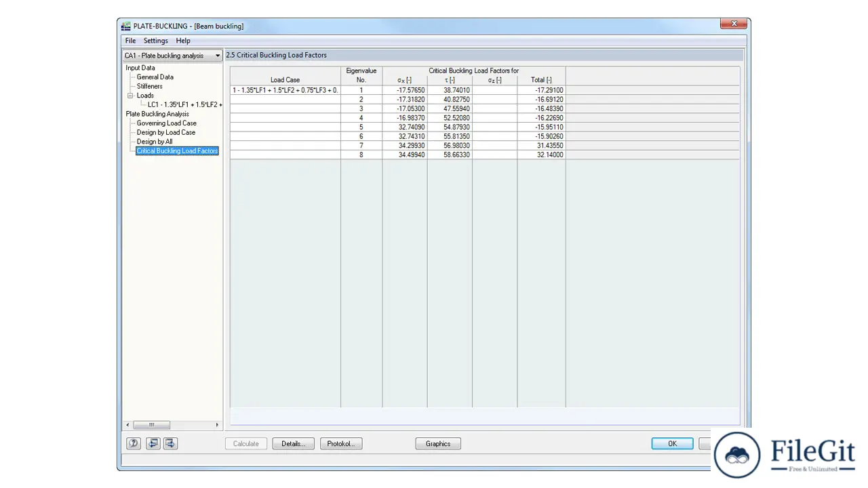Go to previous table with left-arrow icon
The image size is (868, 488).
tap(153, 443)
